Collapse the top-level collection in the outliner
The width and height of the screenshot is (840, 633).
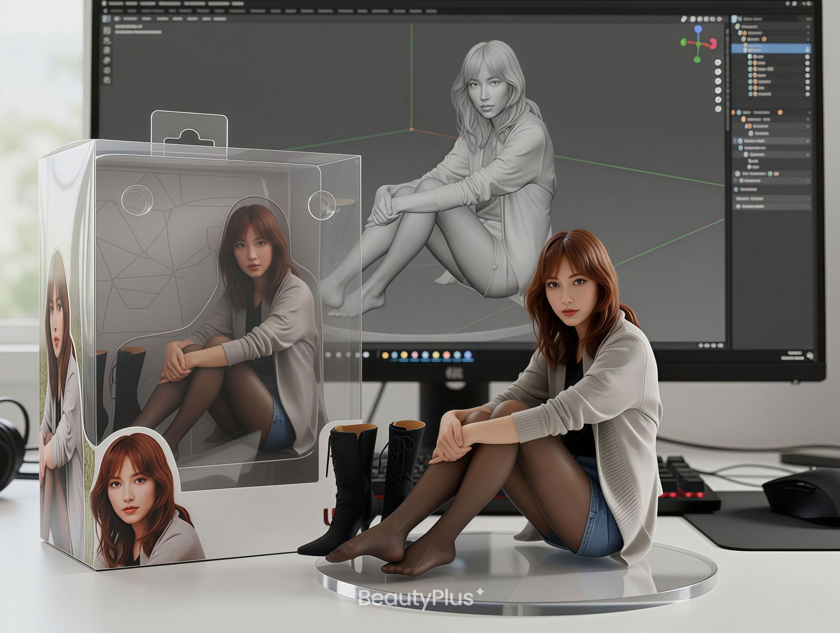click(x=738, y=26)
